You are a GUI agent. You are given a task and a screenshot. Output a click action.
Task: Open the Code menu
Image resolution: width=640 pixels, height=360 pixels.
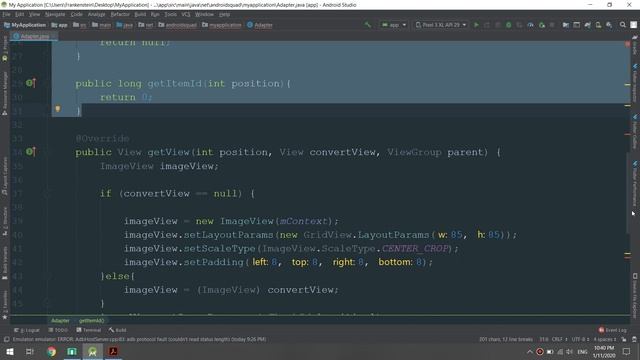pyautogui.click(x=76, y=14)
